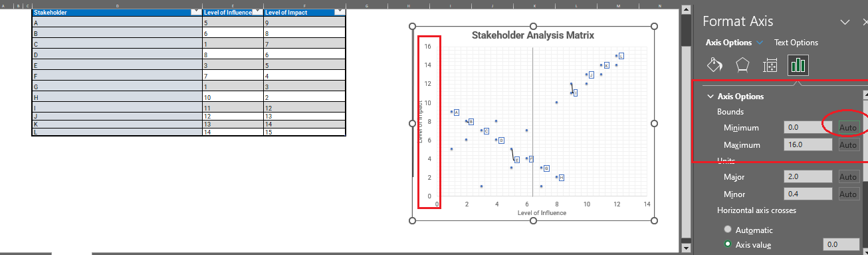
Task: Click the chart's bottom-middle resize handle
Action: [533, 220]
